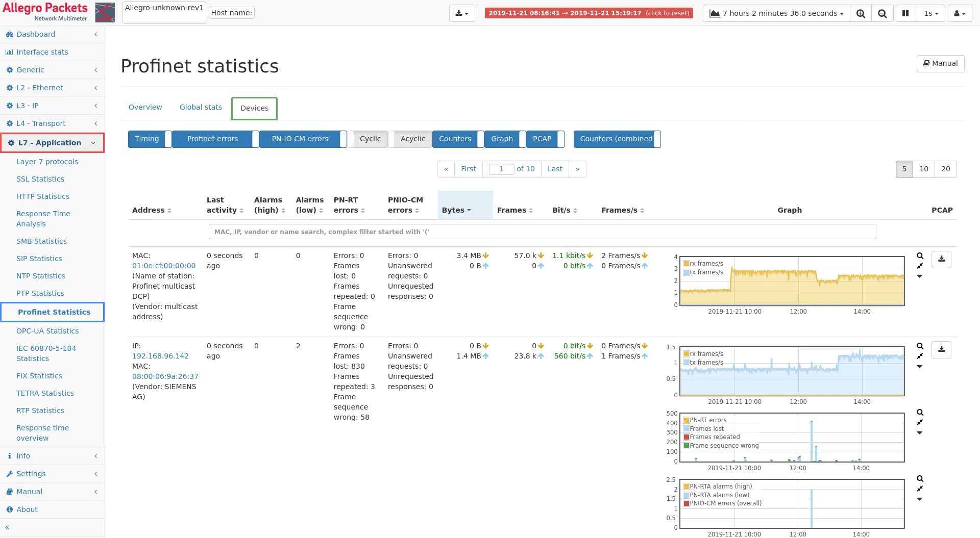Download PCAP for the Profinet multicast device

941,260
